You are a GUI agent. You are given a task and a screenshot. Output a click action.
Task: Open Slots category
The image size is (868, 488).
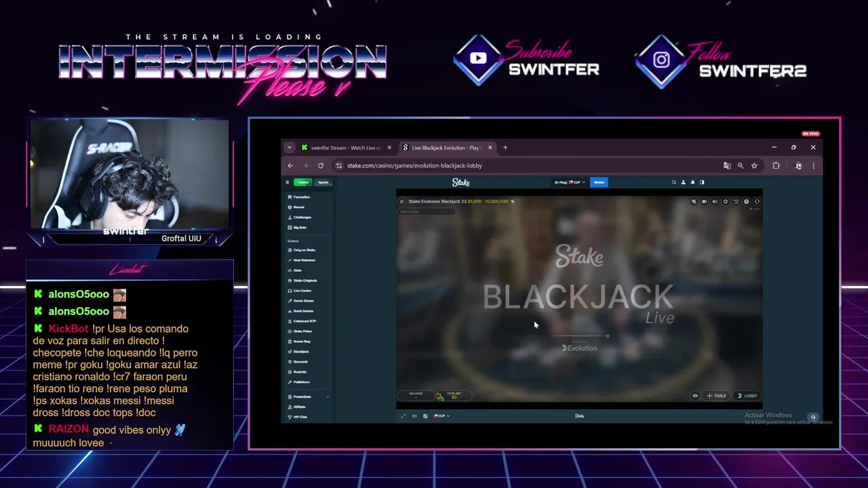tap(295, 270)
